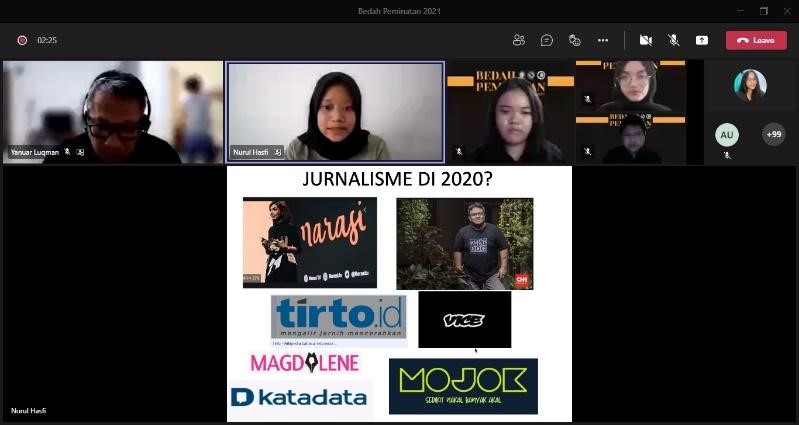The width and height of the screenshot is (799, 425).
Task: Turn on the camera
Action: click(646, 40)
